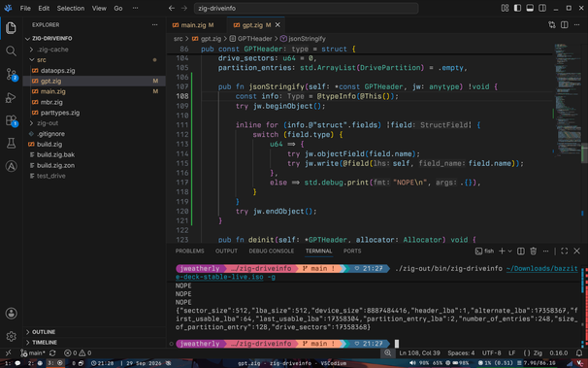
Task: Expand the .zig-cache folder
Action: tap(32, 50)
